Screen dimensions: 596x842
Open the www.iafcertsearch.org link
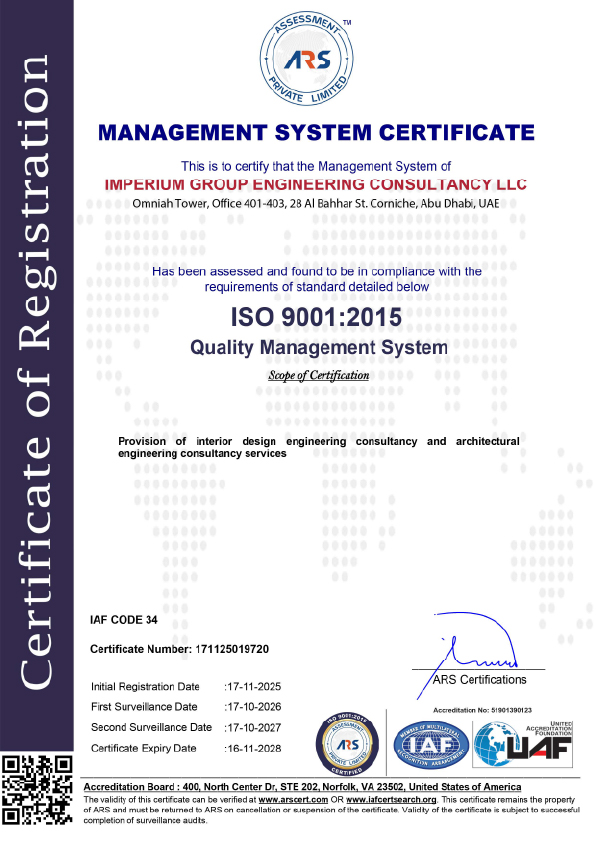391,800
